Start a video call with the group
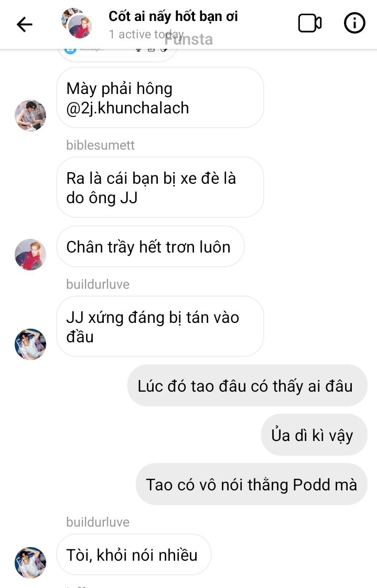 [309, 24]
